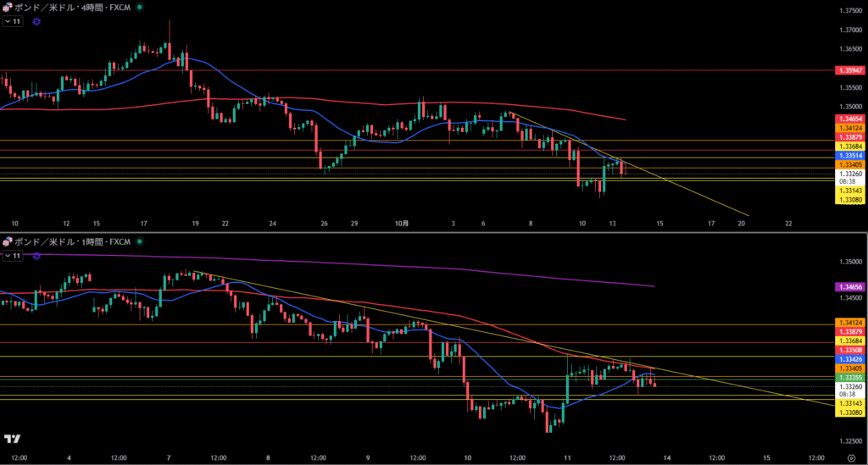Viewport: 868px width, 465px height.
Task: Click the purple refresh icon in 4-hour chart
Action: coord(36,21)
